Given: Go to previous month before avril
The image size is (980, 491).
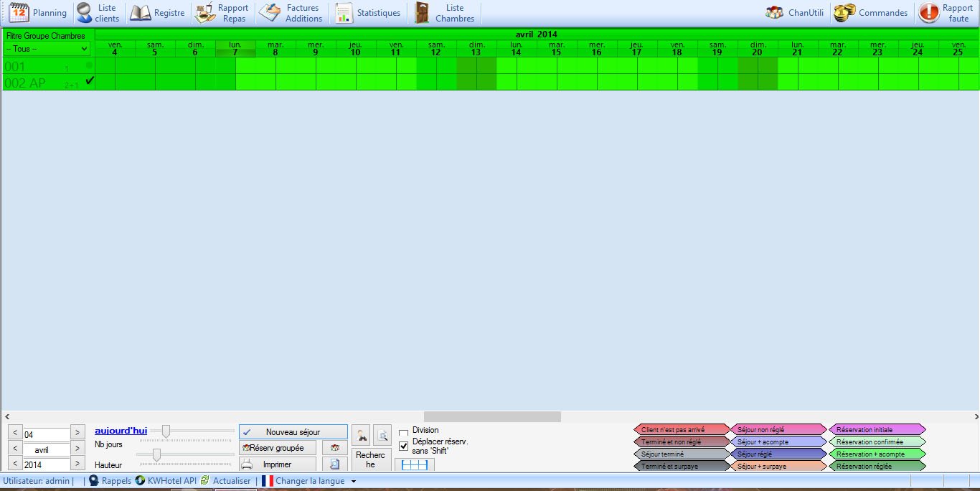Looking at the screenshot, I should click(15, 449).
